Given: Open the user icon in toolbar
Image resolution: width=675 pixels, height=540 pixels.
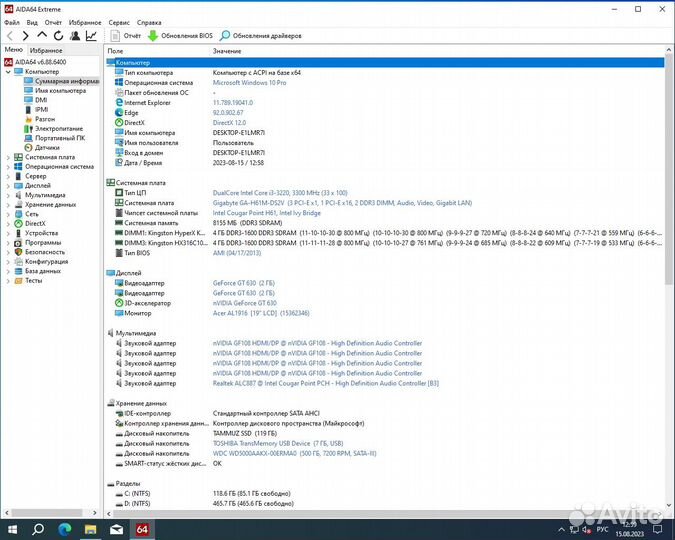Looking at the screenshot, I should 75,36.
